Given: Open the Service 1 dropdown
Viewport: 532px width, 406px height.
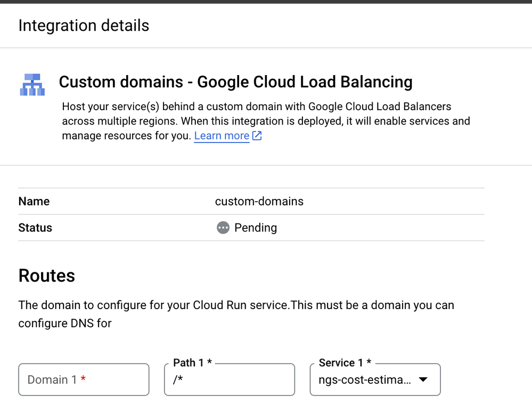Looking at the screenshot, I should tap(375, 379).
